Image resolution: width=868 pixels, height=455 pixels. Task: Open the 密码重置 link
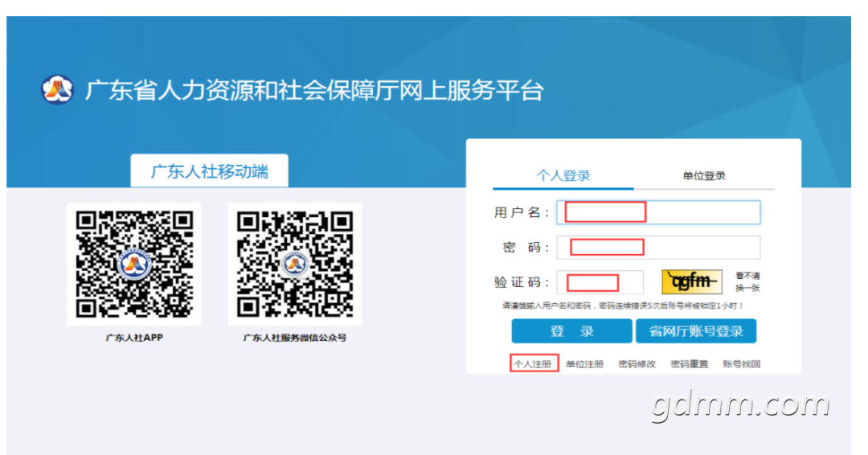690,363
